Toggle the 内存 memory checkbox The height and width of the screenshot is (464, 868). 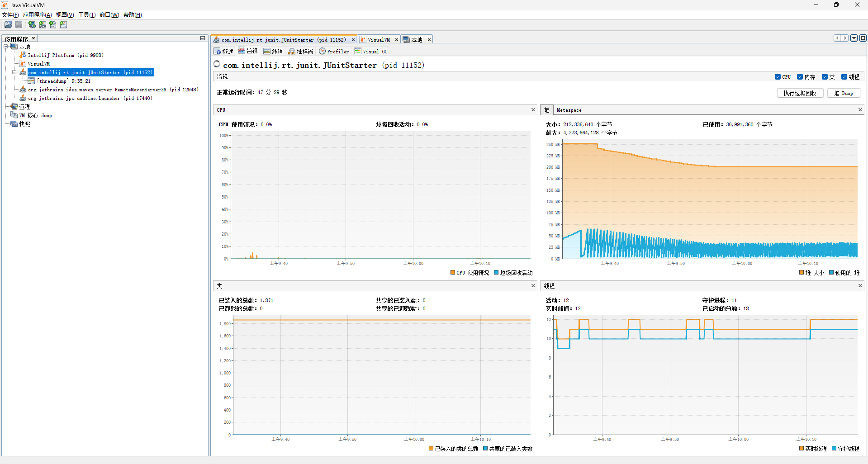pyautogui.click(x=800, y=77)
